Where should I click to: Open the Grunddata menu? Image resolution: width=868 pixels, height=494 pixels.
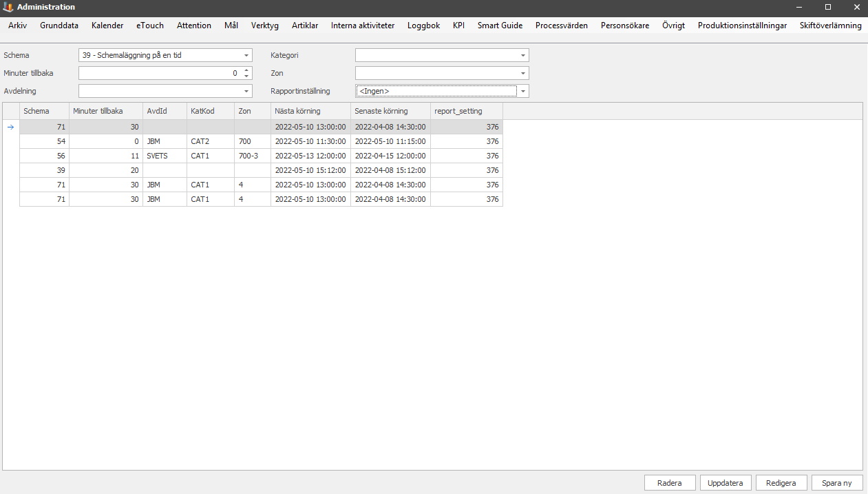coord(59,25)
